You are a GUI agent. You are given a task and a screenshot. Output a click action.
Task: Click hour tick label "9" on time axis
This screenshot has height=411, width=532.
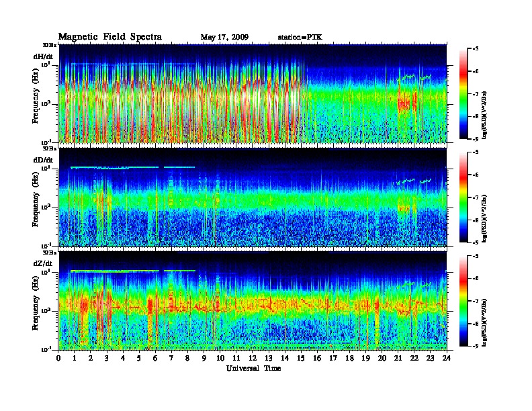[204, 358]
